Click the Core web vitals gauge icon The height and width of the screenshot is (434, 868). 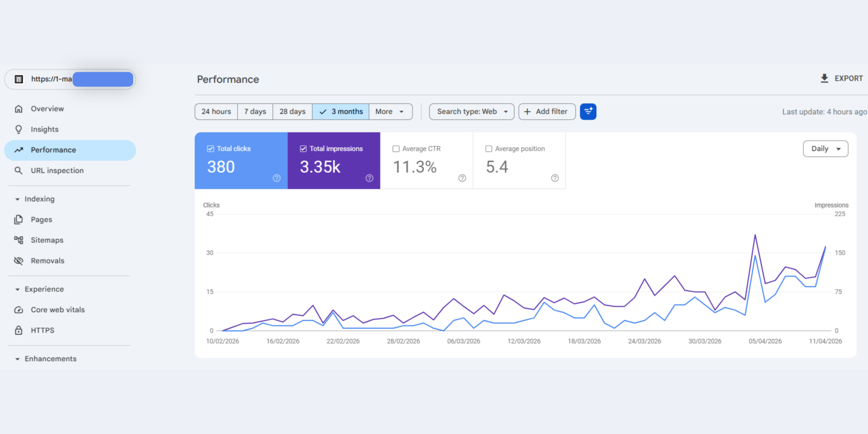point(19,310)
